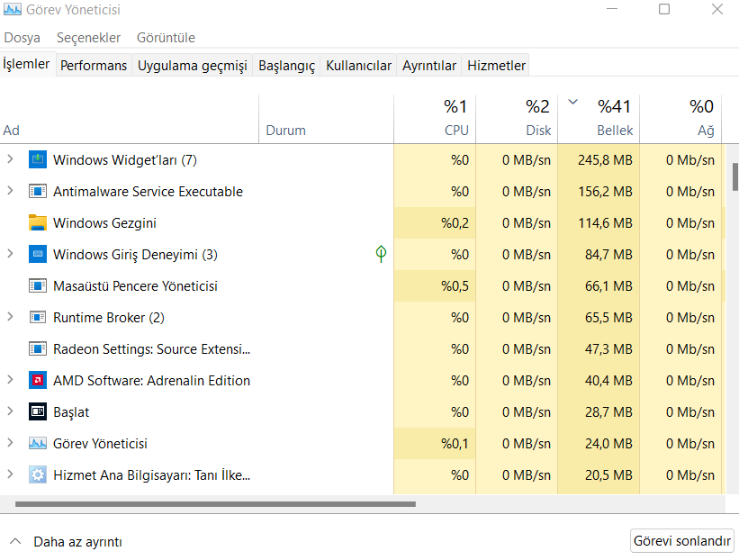This screenshot has height=560, width=739.
Task: Open the Dosya menu
Action: (22, 38)
